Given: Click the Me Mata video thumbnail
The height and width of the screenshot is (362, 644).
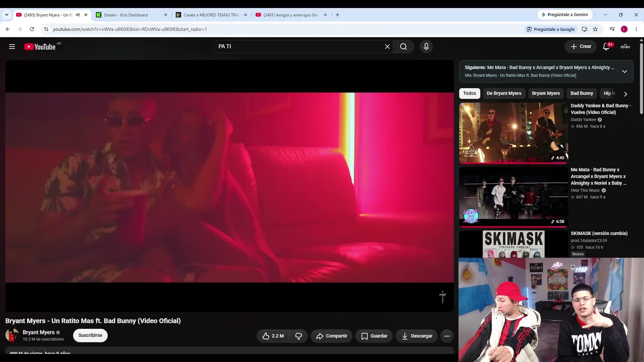Looking at the screenshot, I should click(513, 197).
